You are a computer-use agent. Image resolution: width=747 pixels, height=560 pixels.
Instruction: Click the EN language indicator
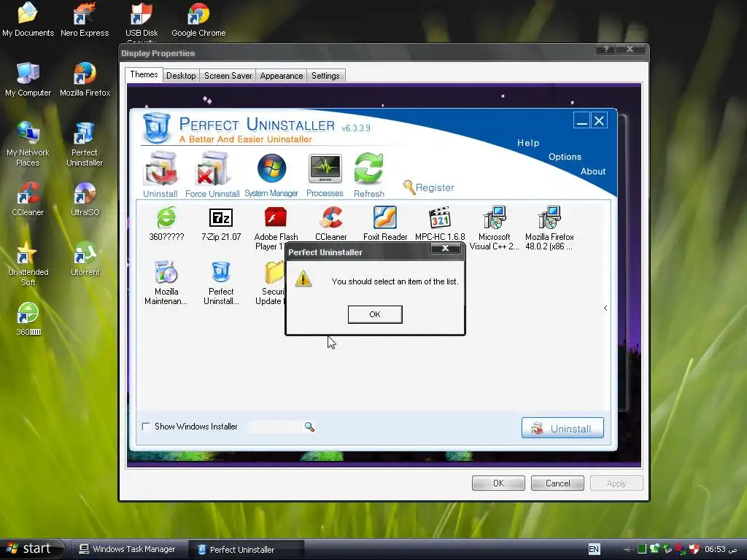tap(594, 549)
